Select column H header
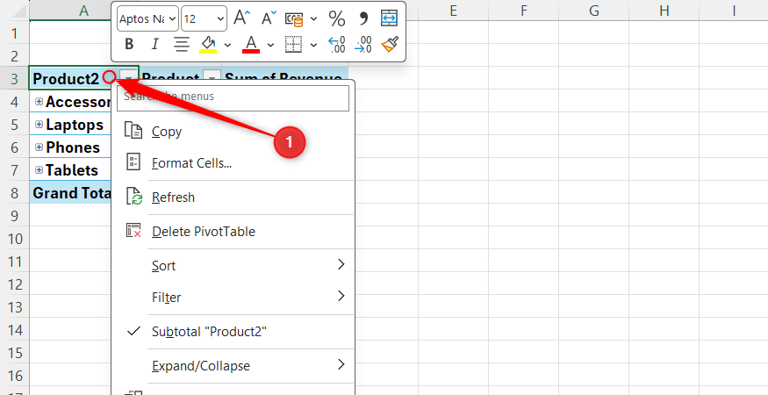 pyautogui.click(x=664, y=10)
